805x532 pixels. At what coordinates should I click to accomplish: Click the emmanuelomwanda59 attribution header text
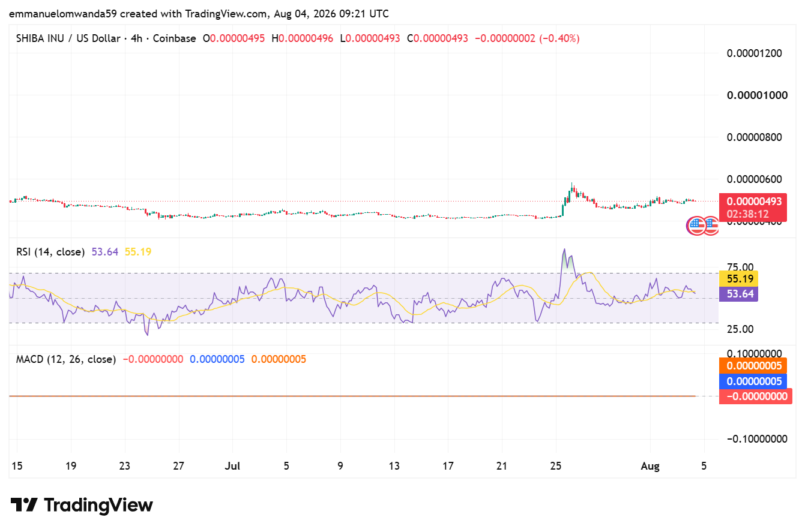click(x=199, y=13)
